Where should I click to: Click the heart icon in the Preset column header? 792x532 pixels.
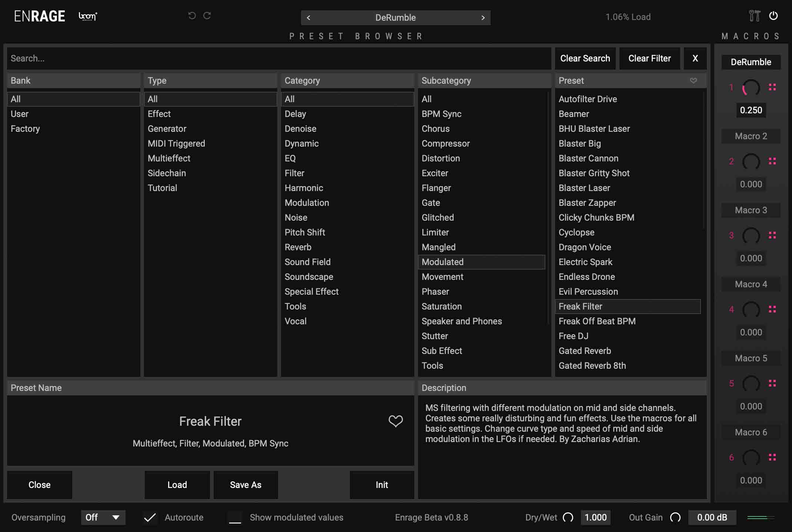point(694,80)
